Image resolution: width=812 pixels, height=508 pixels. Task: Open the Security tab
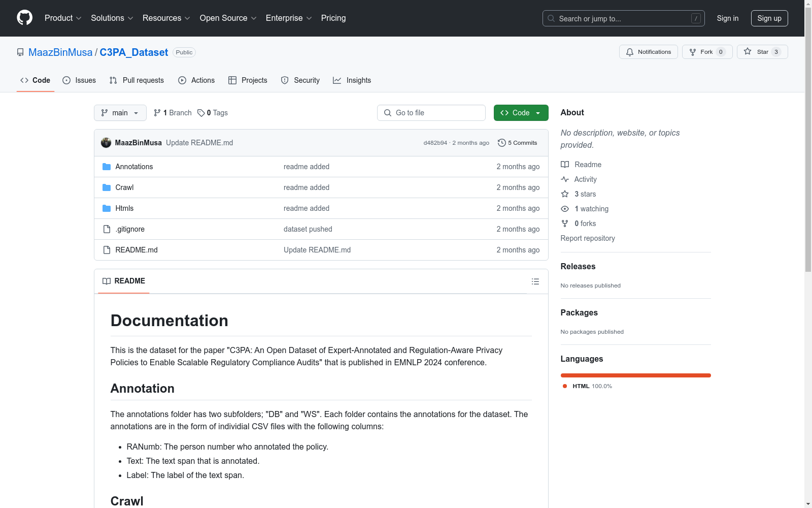click(300, 80)
